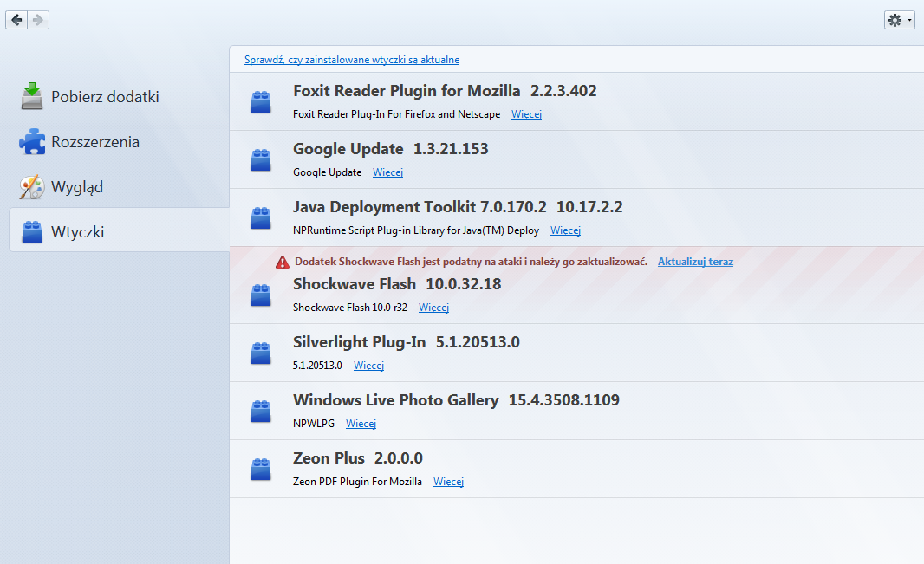Switch to the Wygląd category
The height and width of the screenshot is (564, 924).
point(76,187)
